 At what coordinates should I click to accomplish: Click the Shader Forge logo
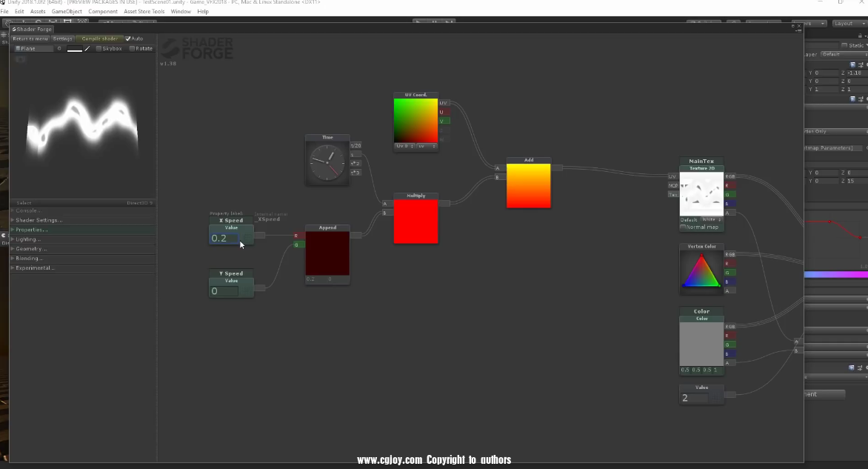tap(197, 49)
